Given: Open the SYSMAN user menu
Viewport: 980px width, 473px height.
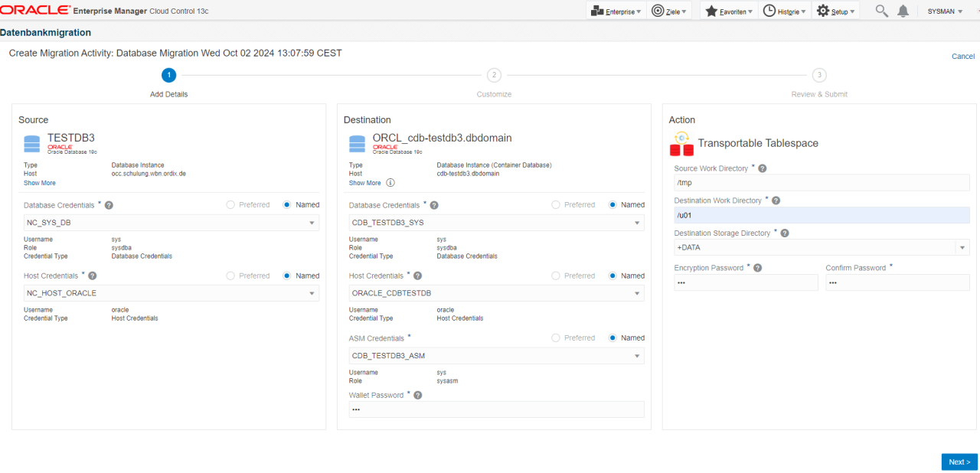Looking at the screenshot, I should coord(945,11).
